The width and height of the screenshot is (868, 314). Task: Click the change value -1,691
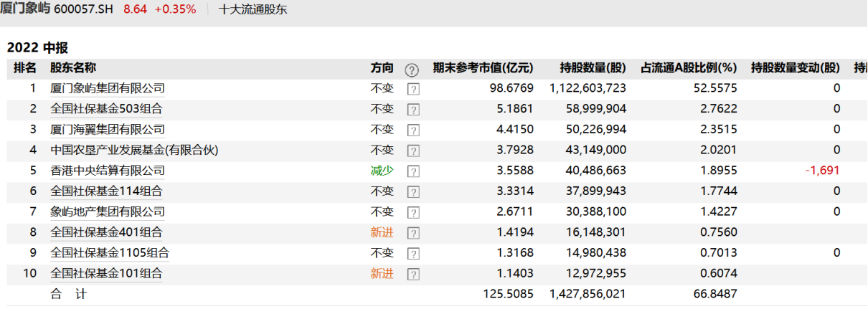coord(822,171)
